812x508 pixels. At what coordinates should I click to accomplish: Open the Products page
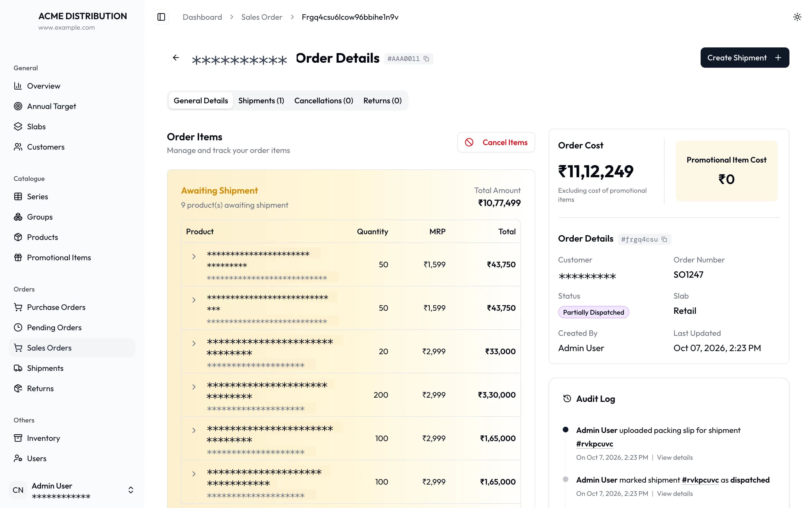72,237
